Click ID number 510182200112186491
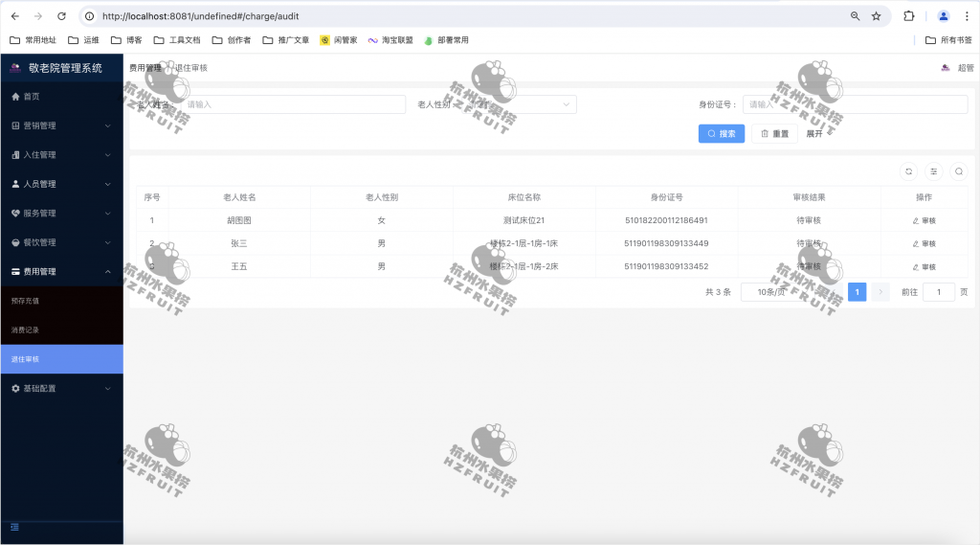Viewport: 980px width, 545px height. (x=666, y=220)
